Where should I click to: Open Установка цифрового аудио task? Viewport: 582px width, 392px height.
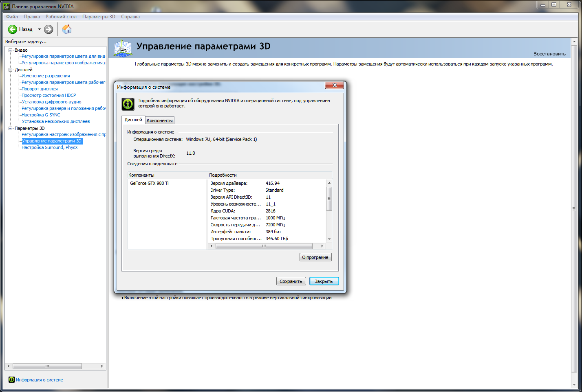coord(51,102)
